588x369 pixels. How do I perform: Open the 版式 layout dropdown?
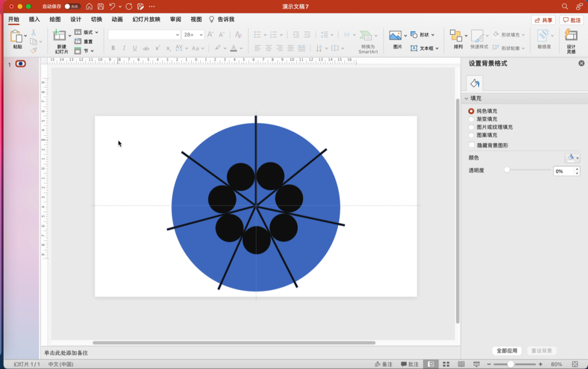point(86,32)
